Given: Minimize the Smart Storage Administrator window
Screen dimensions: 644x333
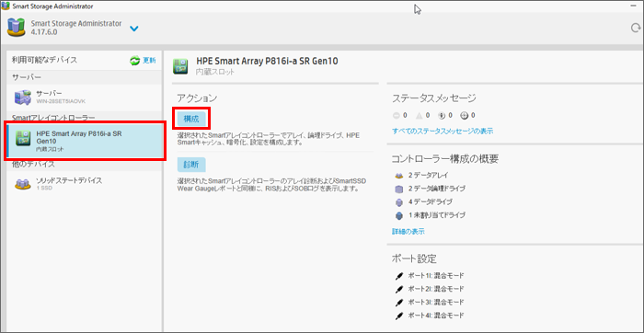Looking at the screenshot, I should (633, 6).
